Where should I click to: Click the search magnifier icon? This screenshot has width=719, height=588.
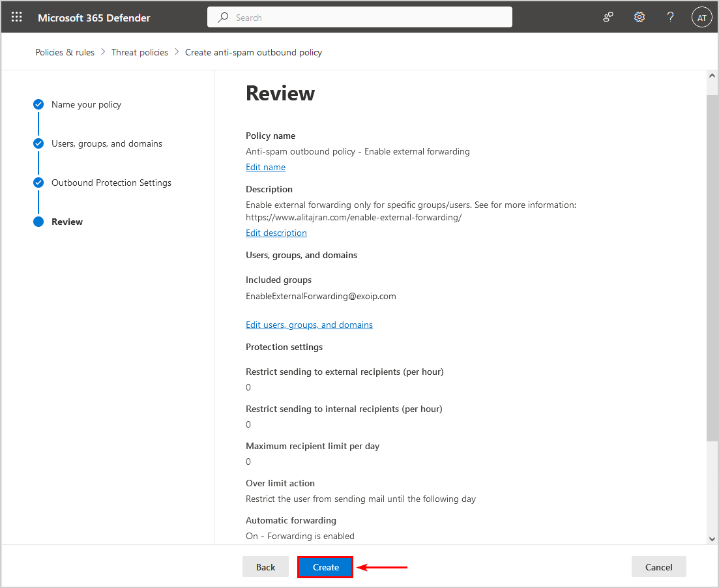click(x=224, y=18)
